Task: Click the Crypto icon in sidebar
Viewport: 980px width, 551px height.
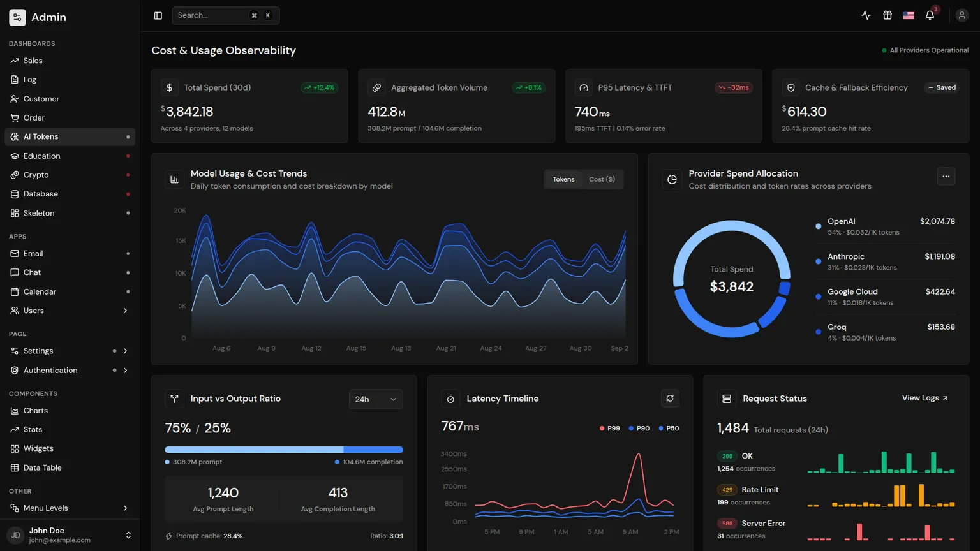Action: tap(15, 175)
